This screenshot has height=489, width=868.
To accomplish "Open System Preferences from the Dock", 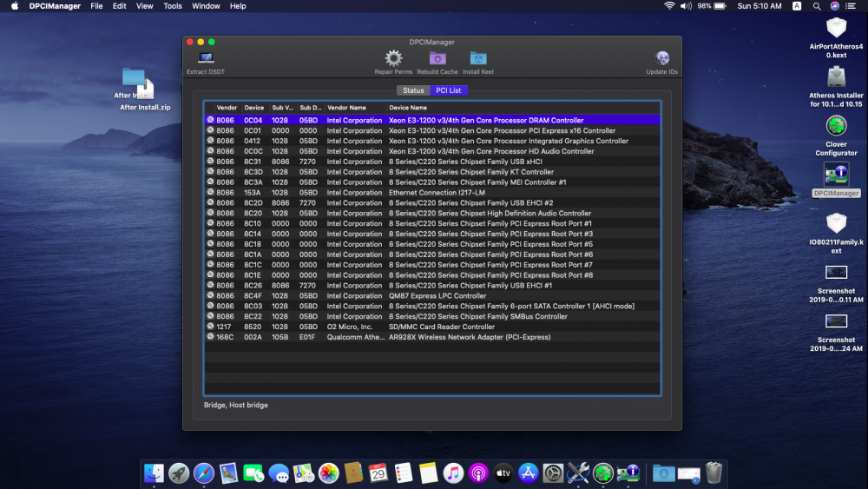I will [553, 473].
